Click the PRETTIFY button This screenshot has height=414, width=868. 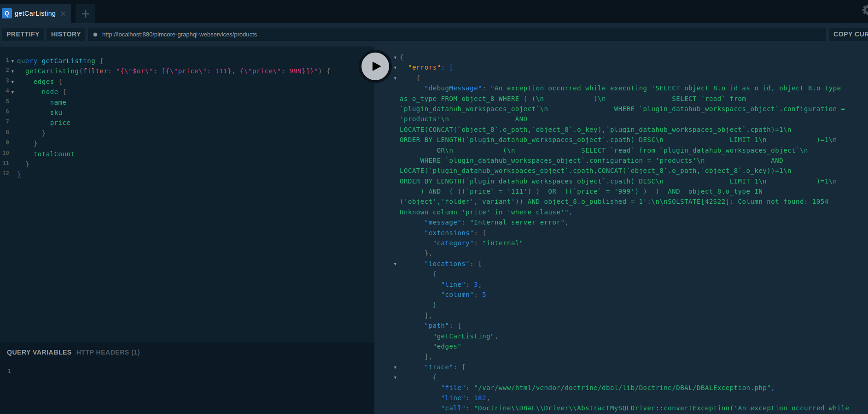point(23,34)
